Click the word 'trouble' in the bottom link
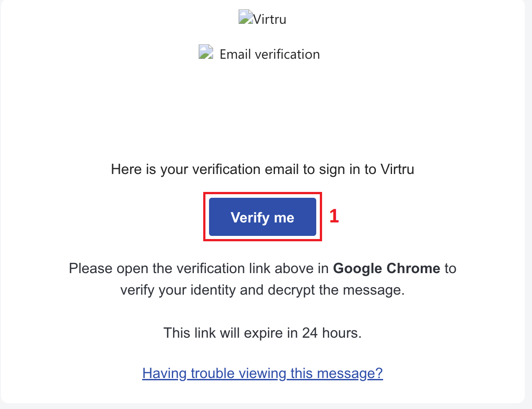This screenshot has width=532, height=409. 213,374
